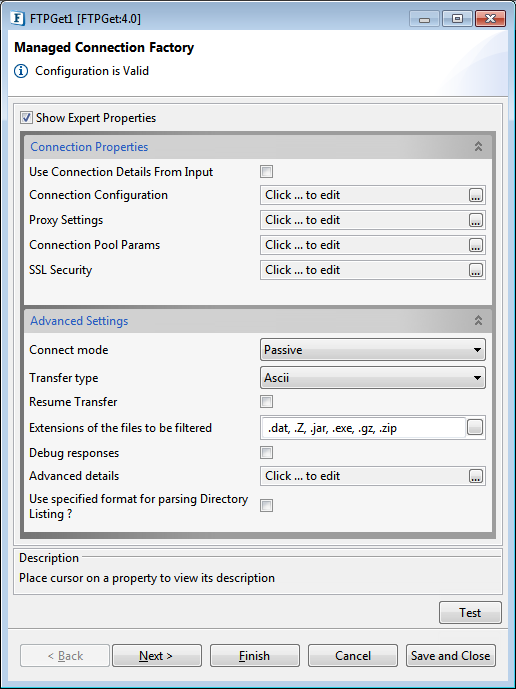Collapse the Connection Properties section
Viewport: 516px width, 689px height.
pyautogui.click(x=478, y=147)
